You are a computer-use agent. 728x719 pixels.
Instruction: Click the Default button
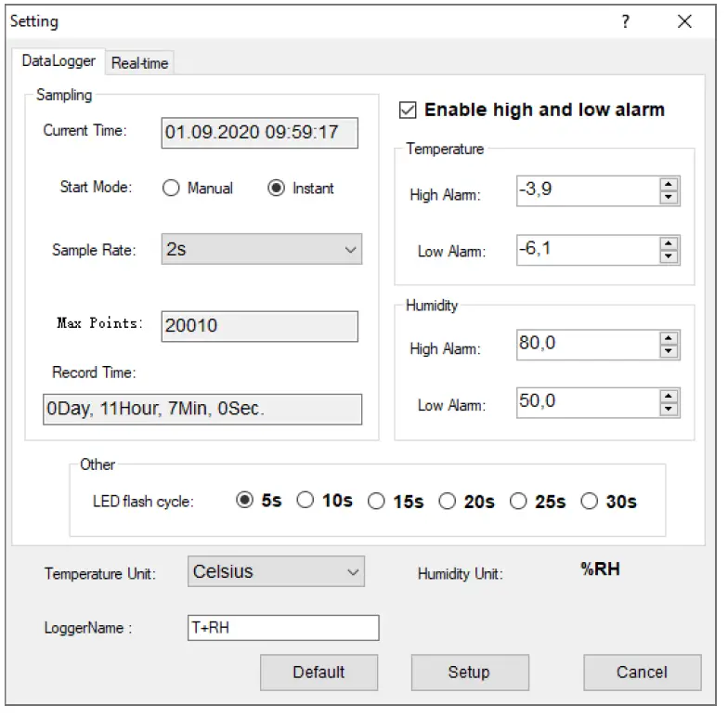(x=319, y=673)
